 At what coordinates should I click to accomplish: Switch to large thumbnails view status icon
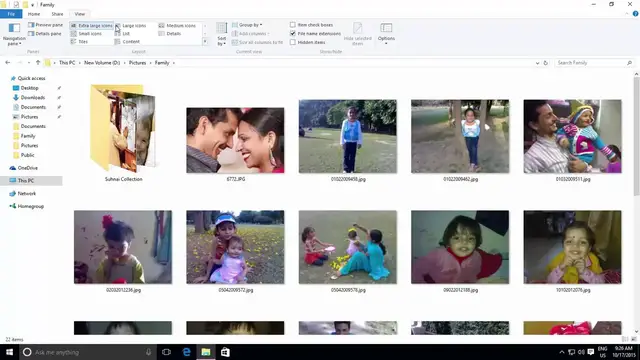(634, 339)
